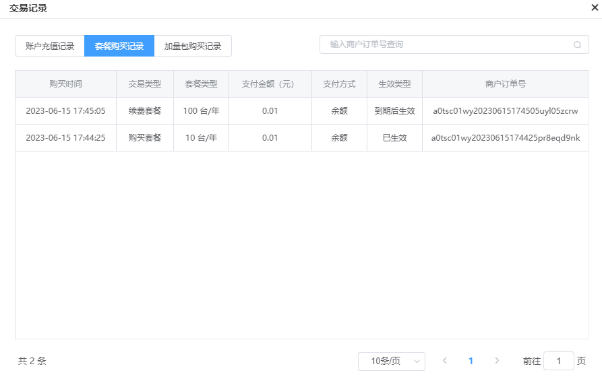
Task: Go to previous page arrow
Action: [x=445, y=361]
